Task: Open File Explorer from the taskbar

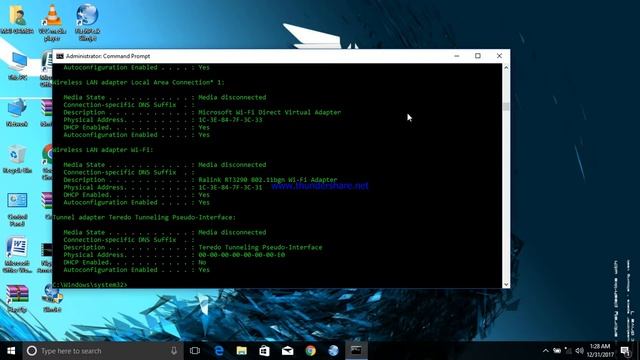Action: tap(242, 351)
